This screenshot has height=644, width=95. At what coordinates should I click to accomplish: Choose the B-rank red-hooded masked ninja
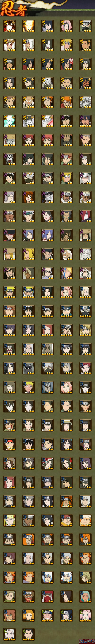tap(47, 596)
